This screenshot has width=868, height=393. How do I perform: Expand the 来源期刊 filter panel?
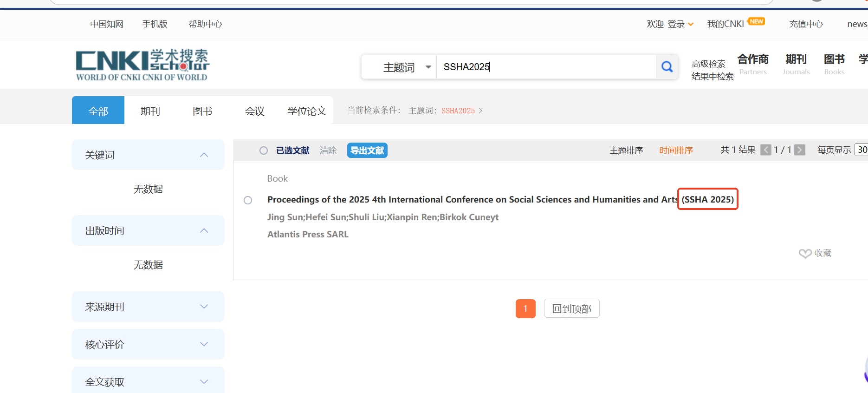204,307
